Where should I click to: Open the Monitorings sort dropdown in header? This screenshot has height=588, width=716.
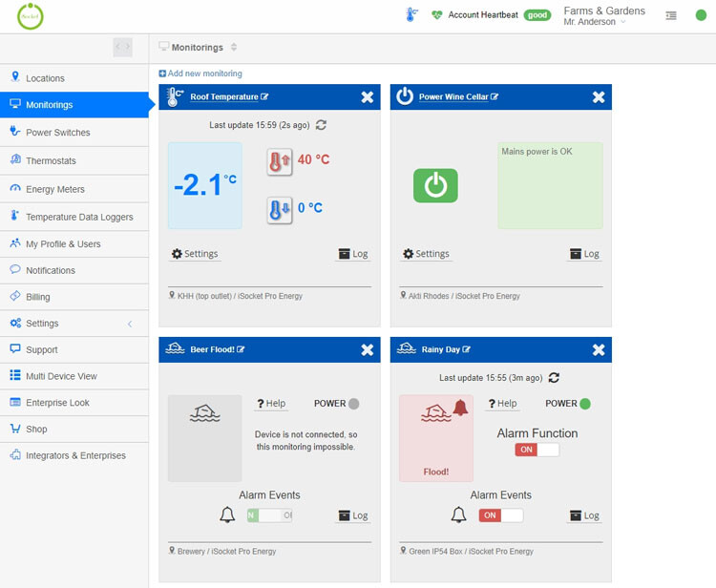click(234, 48)
